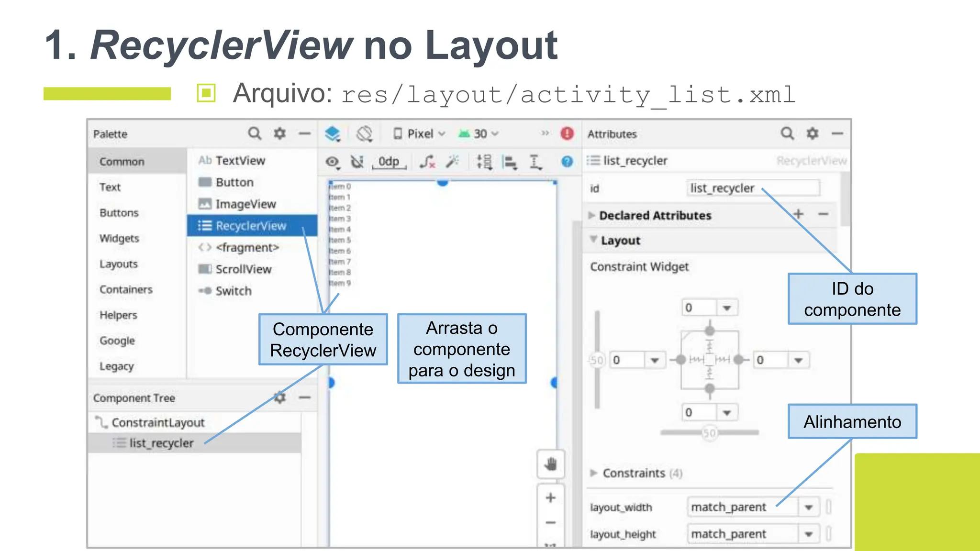
Task: Minimize the Attributes panel
Action: 837,133
